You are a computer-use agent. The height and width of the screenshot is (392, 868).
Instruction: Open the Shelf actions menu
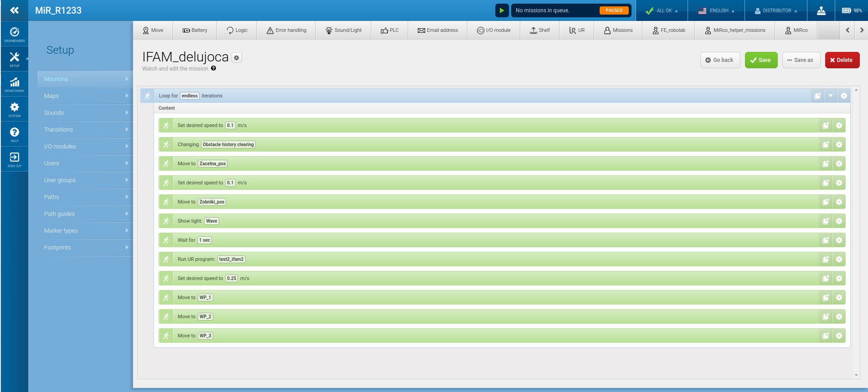click(x=540, y=30)
